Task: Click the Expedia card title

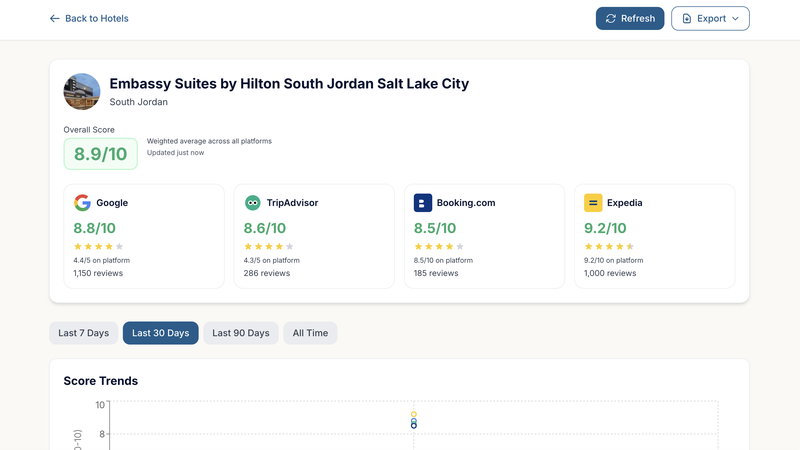Action: click(x=624, y=203)
